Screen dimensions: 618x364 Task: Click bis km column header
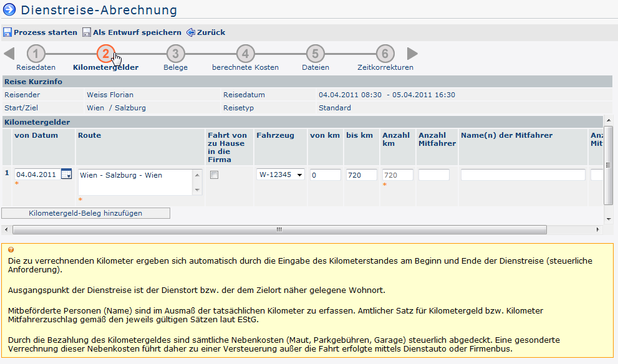(359, 135)
